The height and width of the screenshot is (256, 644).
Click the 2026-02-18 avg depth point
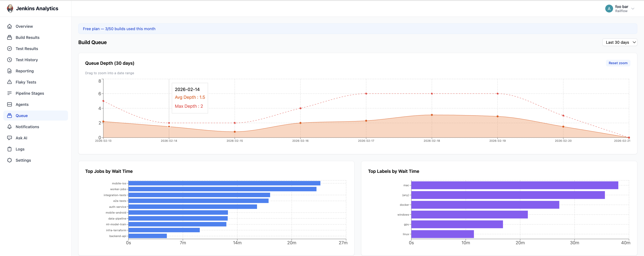coord(432,115)
